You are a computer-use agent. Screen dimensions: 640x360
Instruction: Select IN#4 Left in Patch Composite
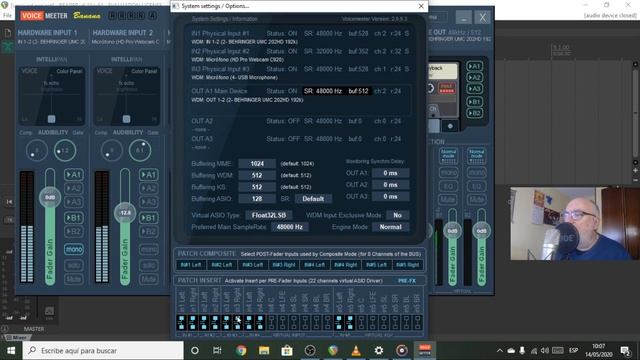point(314,265)
